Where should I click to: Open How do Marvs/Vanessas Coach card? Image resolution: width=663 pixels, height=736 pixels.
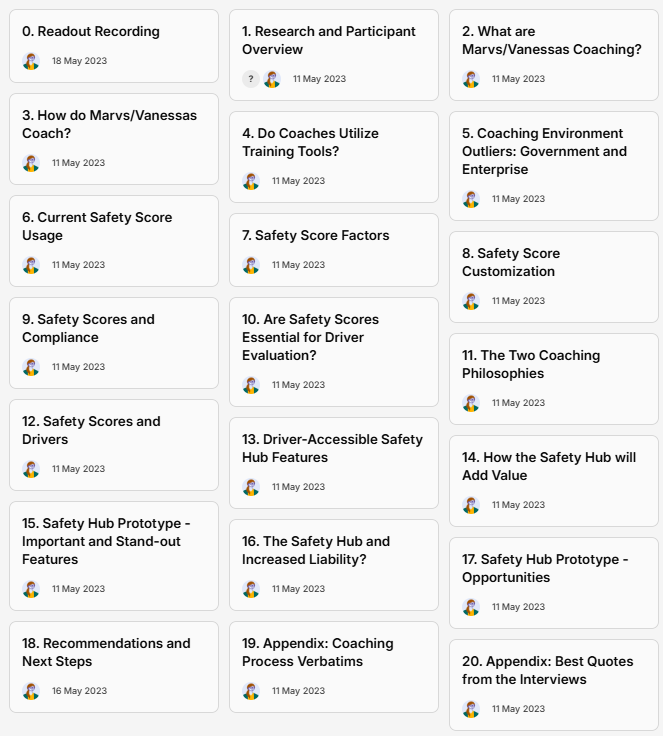[x=114, y=139]
